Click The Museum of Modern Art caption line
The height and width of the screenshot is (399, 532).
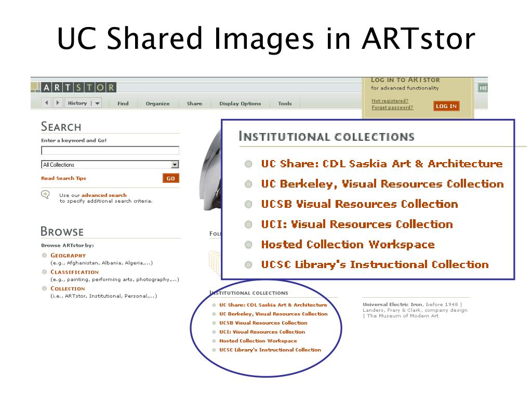[403, 316]
